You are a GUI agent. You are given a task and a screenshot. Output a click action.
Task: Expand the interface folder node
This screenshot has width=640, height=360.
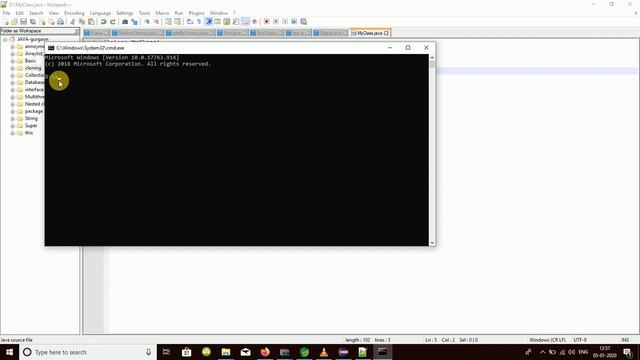(13, 90)
